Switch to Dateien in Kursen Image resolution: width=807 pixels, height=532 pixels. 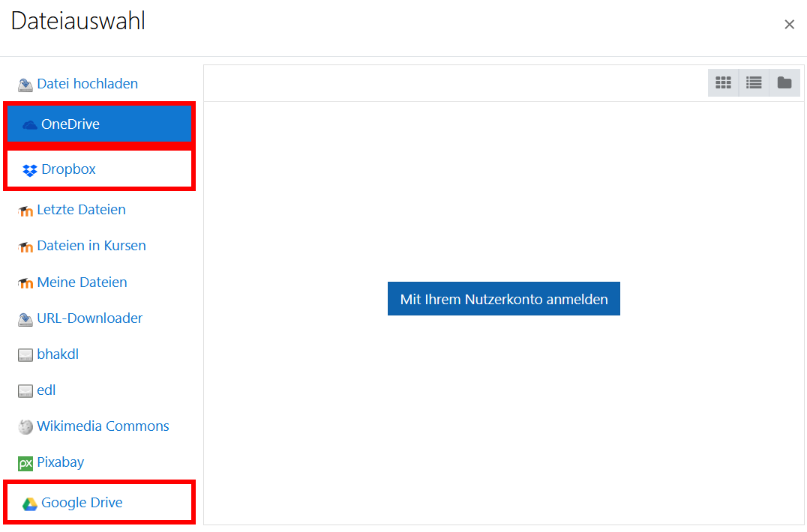[91, 245]
